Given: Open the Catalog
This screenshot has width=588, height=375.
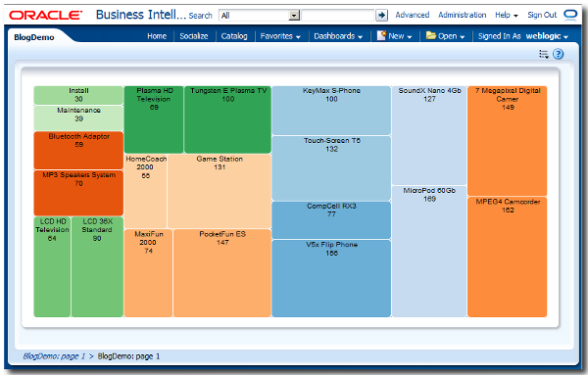Looking at the screenshot, I should pyautogui.click(x=234, y=36).
